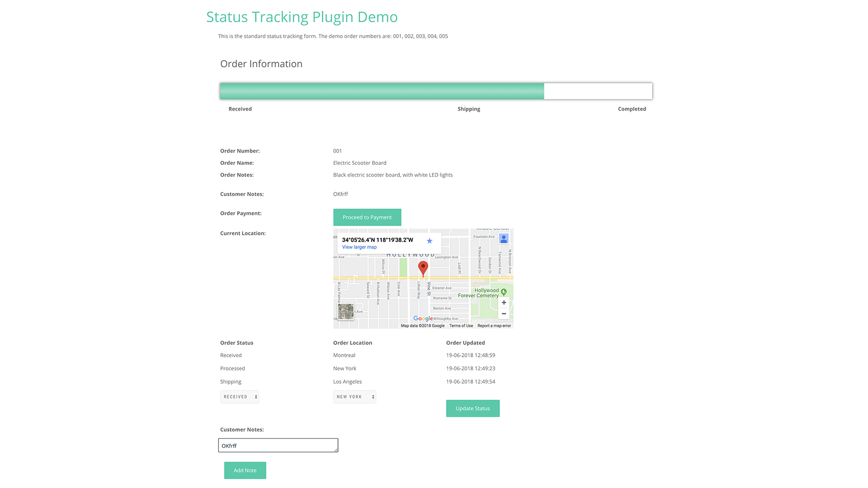Click the Received label under the progress bar

(240, 109)
